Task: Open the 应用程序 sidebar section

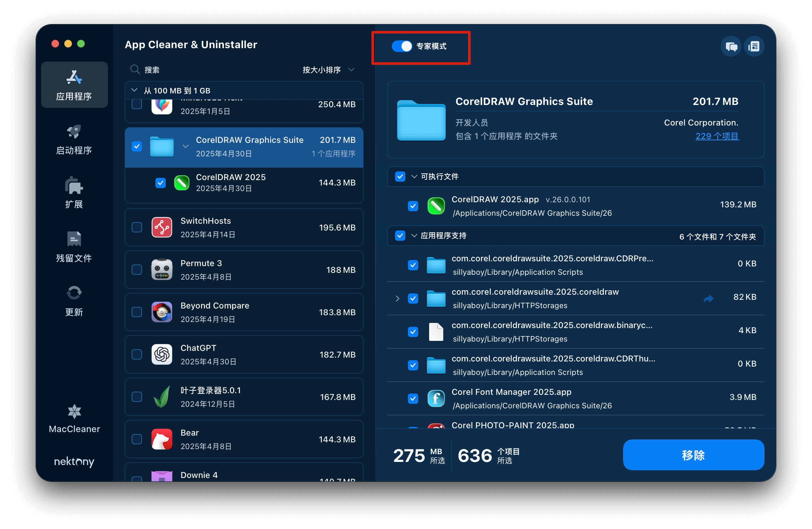Action: coord(74,85)
